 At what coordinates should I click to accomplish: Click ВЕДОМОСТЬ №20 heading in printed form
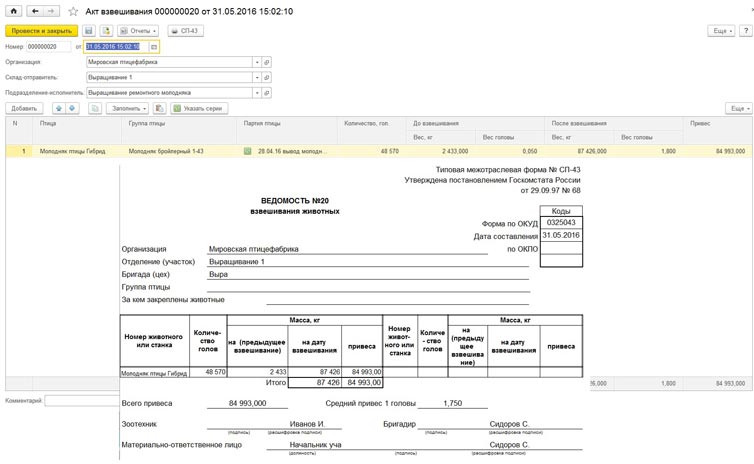tap(295, 201)
